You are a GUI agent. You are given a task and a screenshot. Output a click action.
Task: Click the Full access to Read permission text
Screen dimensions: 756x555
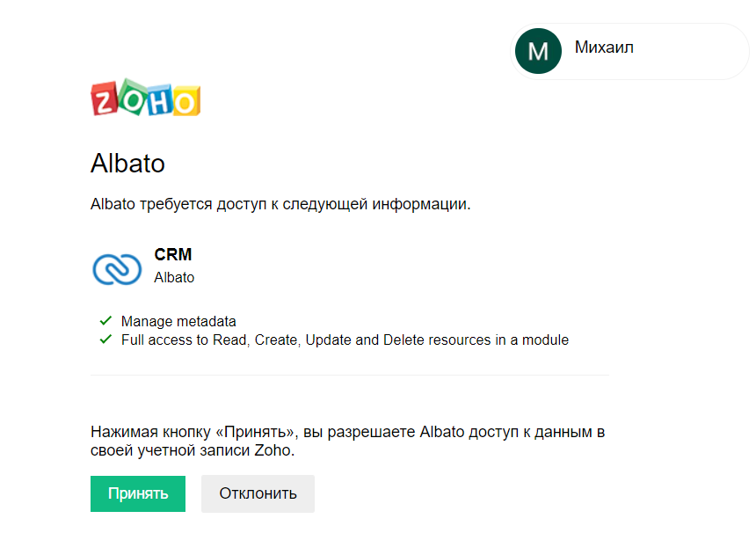(345, 340)
